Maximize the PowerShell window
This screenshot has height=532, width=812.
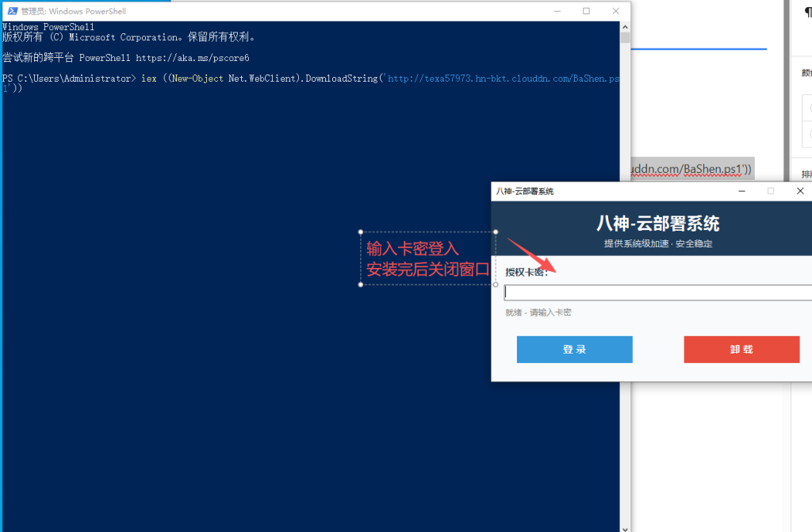[586, 11]
